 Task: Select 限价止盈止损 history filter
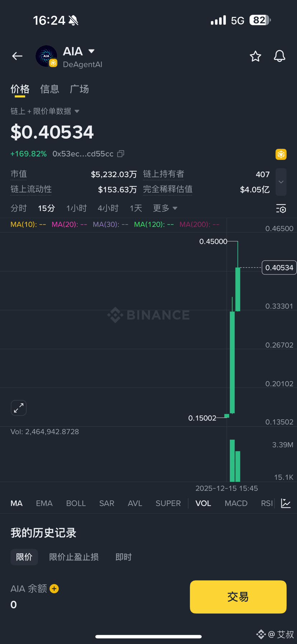[x=74, y=557]
